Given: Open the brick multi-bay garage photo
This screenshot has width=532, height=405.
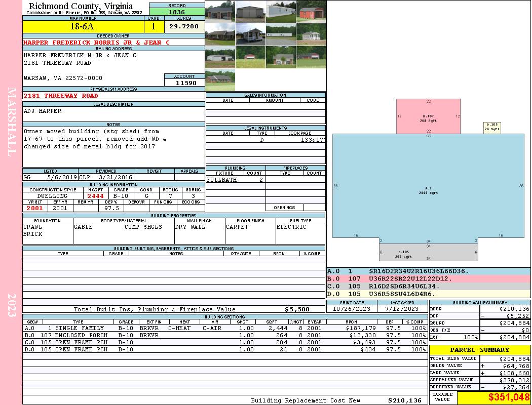Looking at the screenshot, I should point(220,12).
